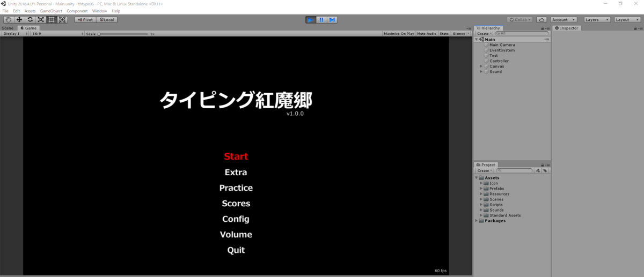Toggle Maximize On Play
This screenshot has height=277, width=644.
pyautogui.click(x=399, y=34)
